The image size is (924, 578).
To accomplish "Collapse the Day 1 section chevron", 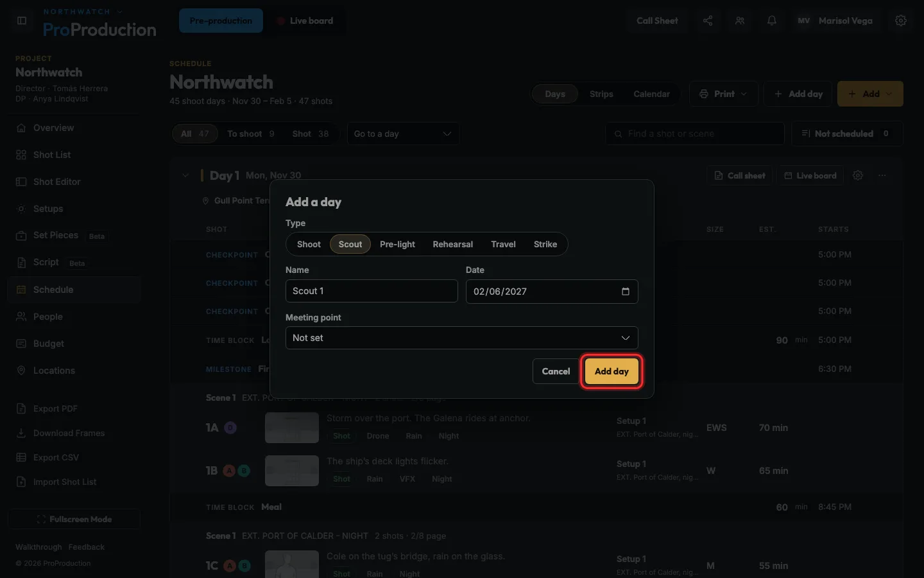I will [x=185, y=175].
